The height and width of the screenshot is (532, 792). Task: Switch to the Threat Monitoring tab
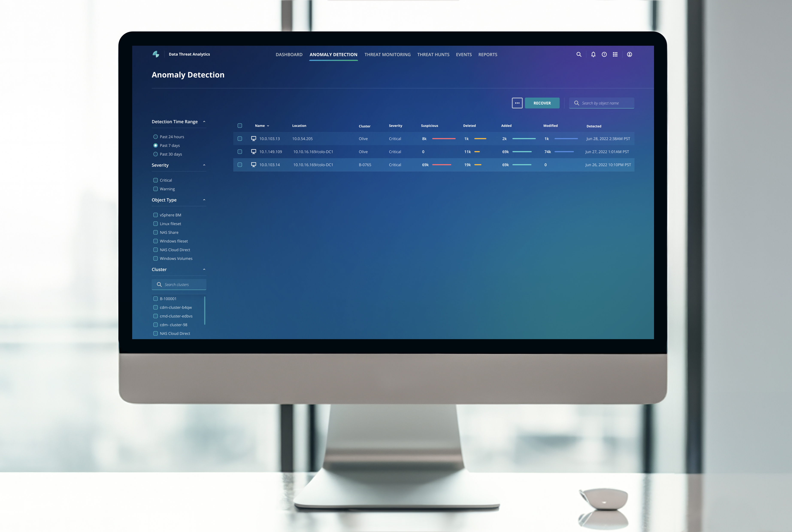(388, 54)
